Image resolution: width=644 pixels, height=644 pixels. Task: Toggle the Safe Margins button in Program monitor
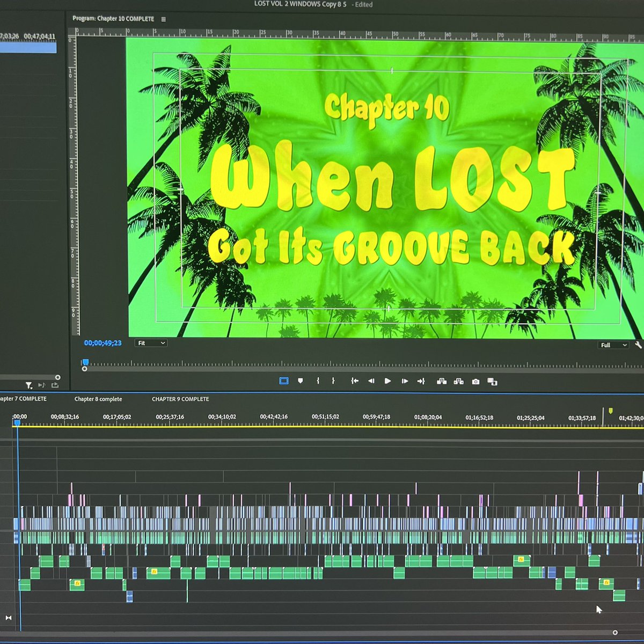[284, 381]
